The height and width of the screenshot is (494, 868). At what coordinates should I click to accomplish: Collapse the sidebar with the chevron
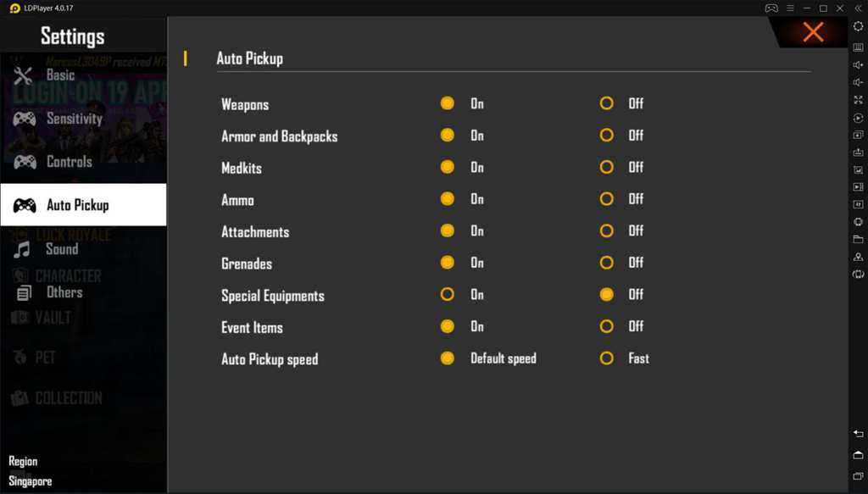pos(857,8)
